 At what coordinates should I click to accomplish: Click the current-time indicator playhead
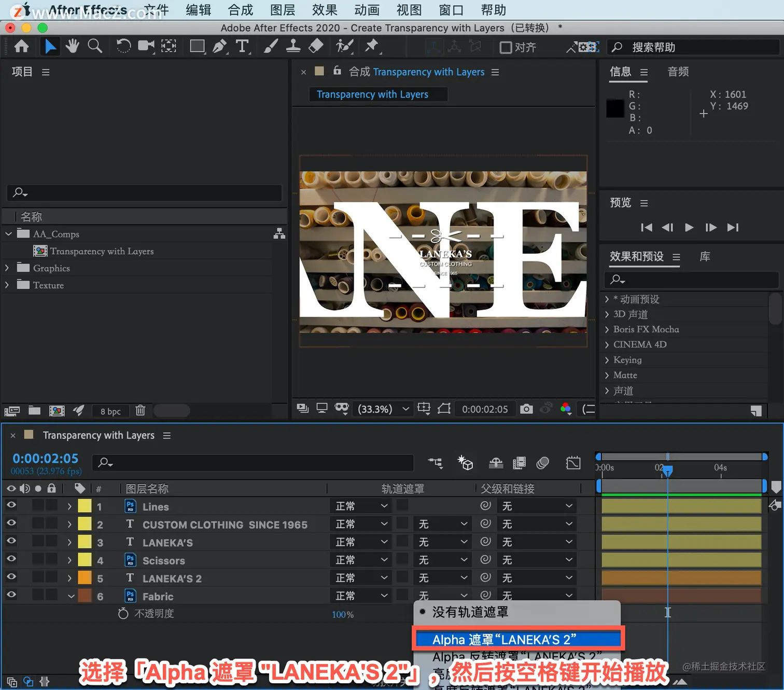pyautogui.click(x=668, y=471)
